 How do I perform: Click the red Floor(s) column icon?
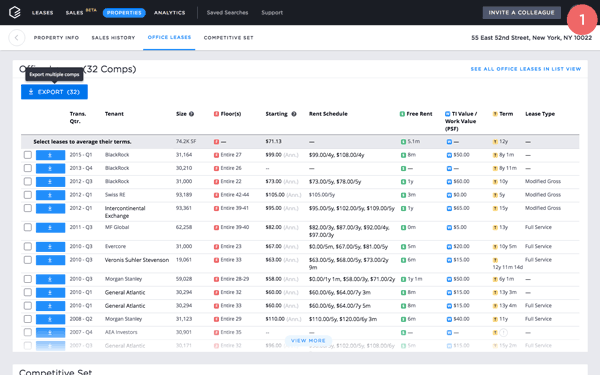click(216, 114)
